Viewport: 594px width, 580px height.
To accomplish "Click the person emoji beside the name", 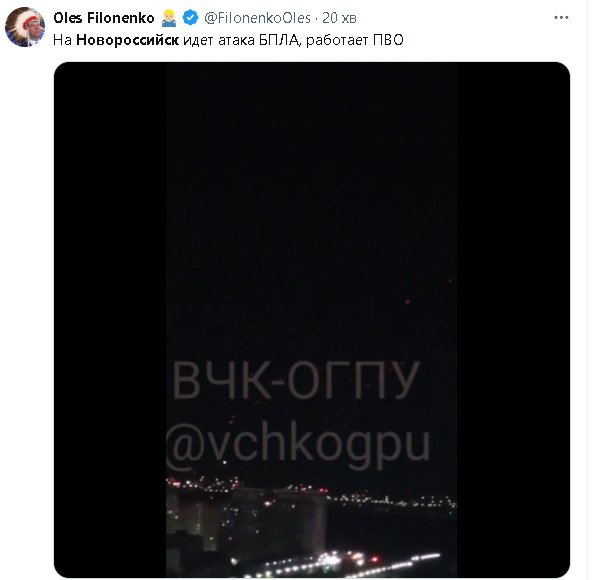I will [169, 18].
